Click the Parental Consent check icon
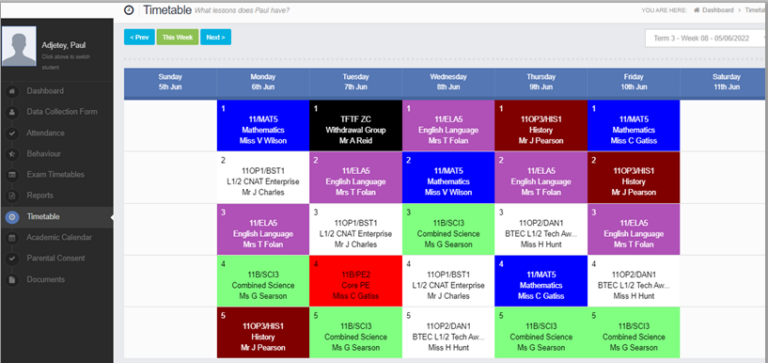 point(12,258)
